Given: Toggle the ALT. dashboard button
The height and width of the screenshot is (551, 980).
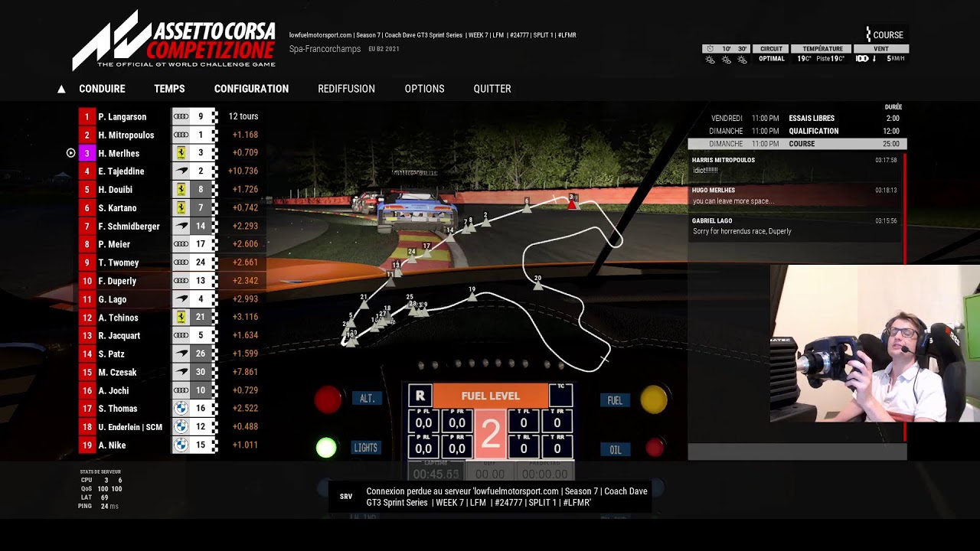Looking at the screenshot, I should pyautogui.click(x=367, y=399).
